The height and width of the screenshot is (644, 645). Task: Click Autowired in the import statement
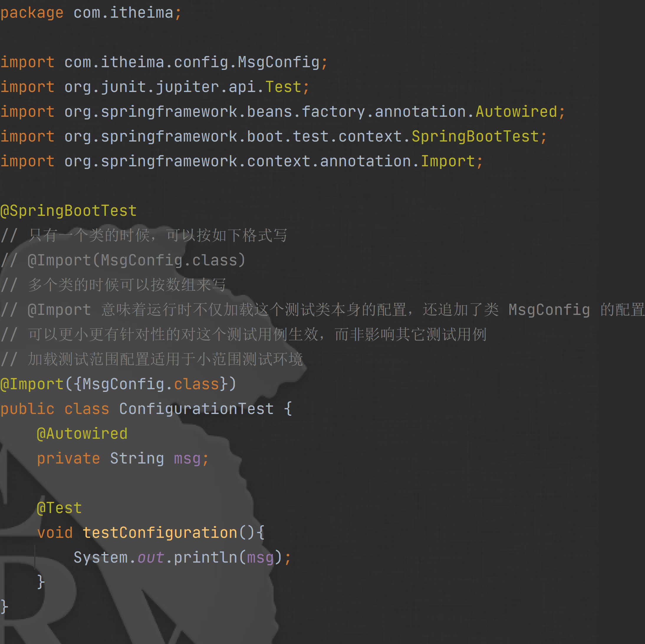click(x=516, y=112)
